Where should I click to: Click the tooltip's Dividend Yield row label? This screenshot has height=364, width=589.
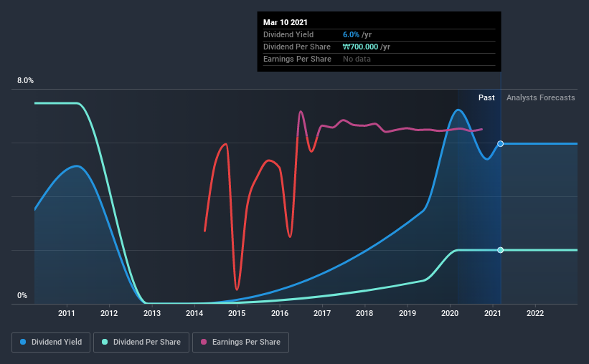[x=288, y=34]
